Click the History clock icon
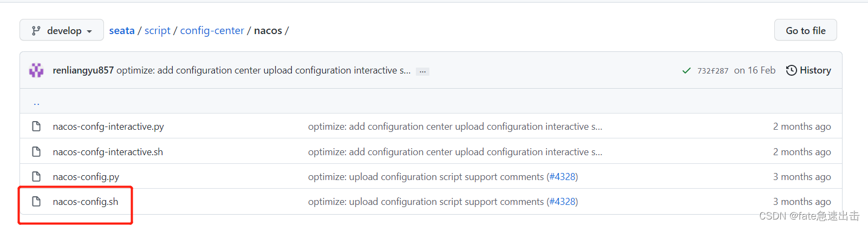The image size is (868, 226). pos(791,70)
